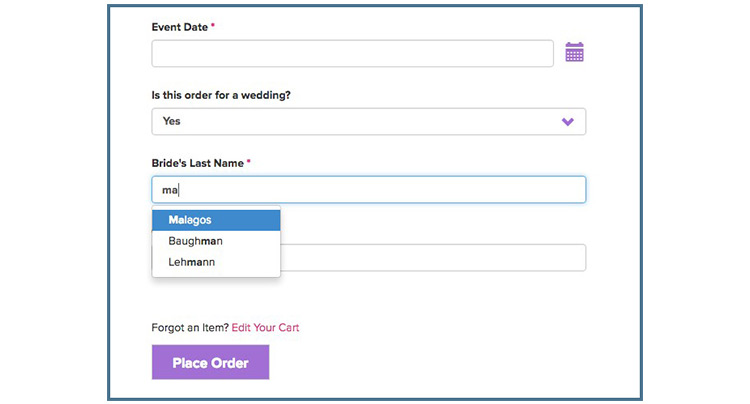Click the 'Is this order for a wedding?' label
Viewport: 750px width, 404px height.
point(221,95)
